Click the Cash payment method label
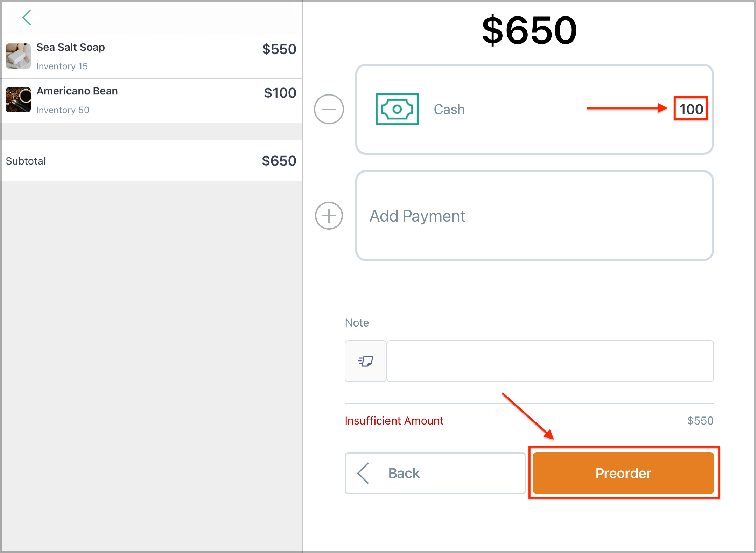Viewport: 756px width, 553px height. click(x=449, y=109)
